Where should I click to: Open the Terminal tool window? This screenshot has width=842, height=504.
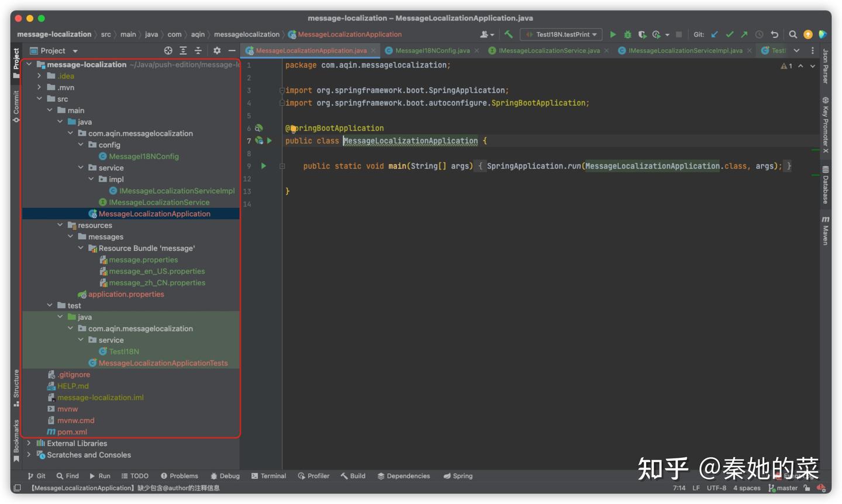point(268,476)
